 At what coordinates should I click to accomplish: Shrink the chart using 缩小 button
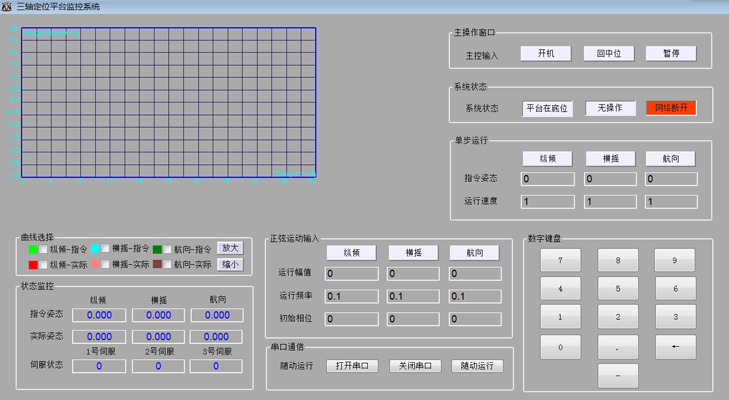click(230, 265)
